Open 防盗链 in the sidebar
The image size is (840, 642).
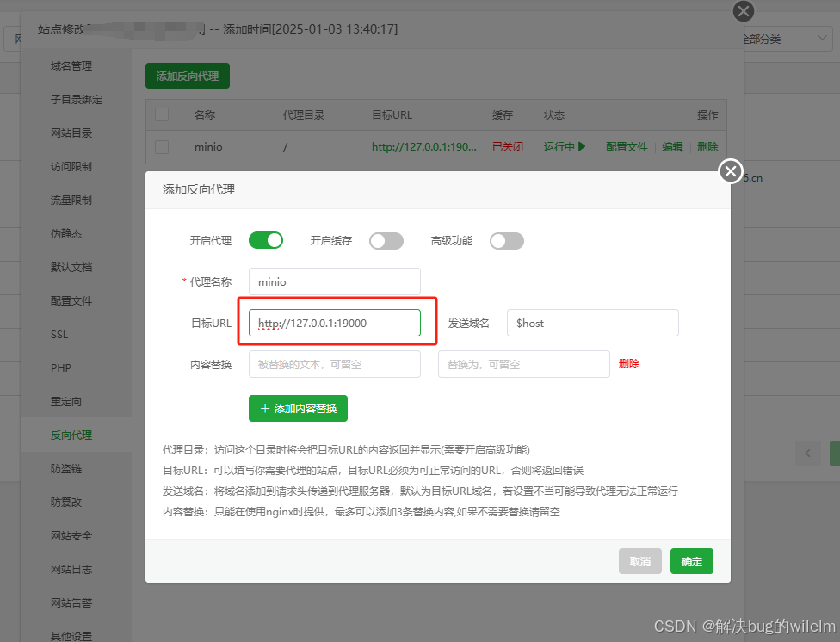[66, 468]
